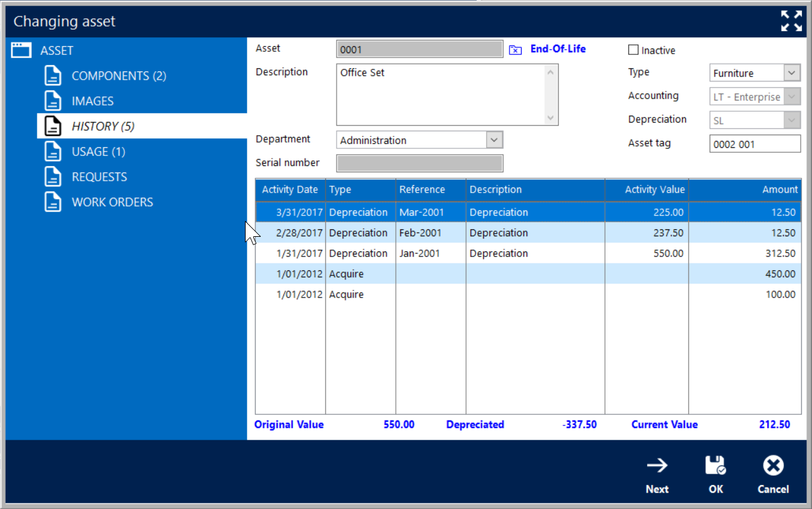The height and width of the screenshot is (509, 812).
Task: Click the Asset window icon in sidebar
Action: tap(21, 51)
